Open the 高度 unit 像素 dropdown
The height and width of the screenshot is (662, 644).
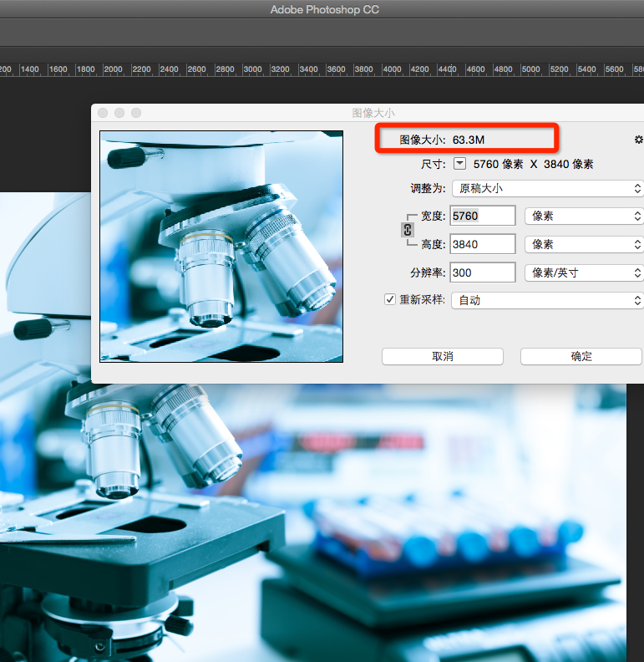pyautogui.click(x=585, y=244)
